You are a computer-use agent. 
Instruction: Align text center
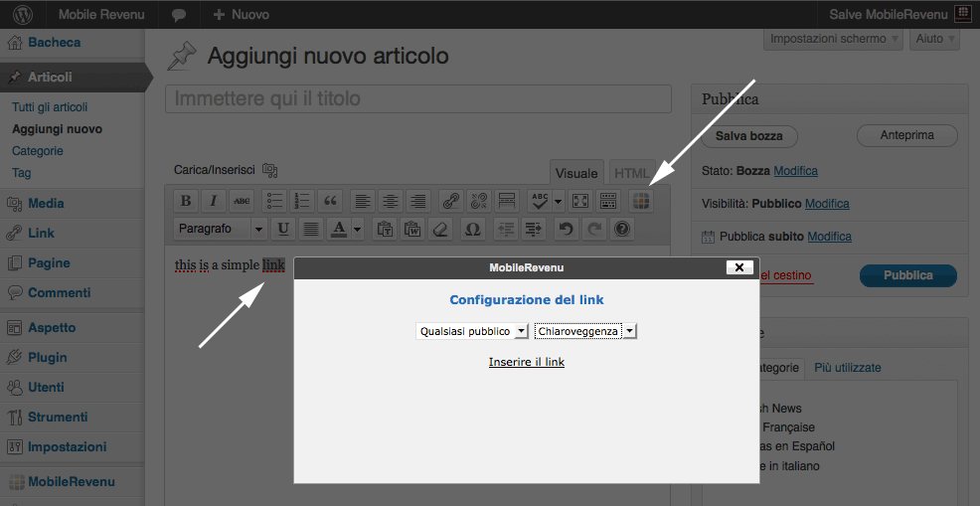391,201
